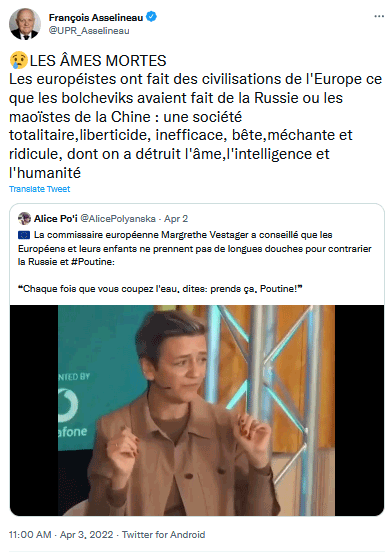The image size is (389, 552).
Task: Click the LES ÂMES MORTES headline text
Action: [x=98, y=61]
